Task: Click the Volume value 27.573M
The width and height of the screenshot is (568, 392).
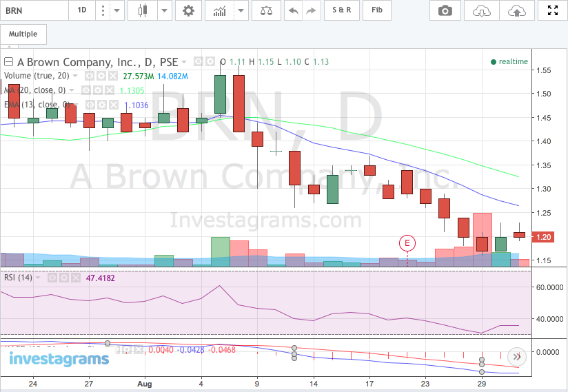Action: pyautogui.click(x=139, y=76)
